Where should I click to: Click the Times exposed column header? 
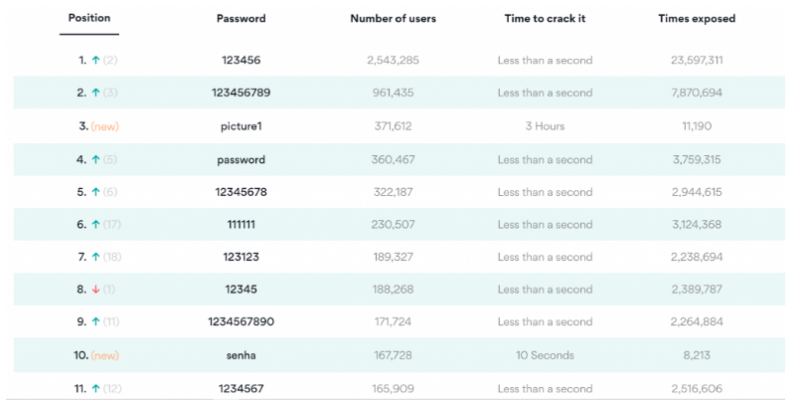pos(696,19)
